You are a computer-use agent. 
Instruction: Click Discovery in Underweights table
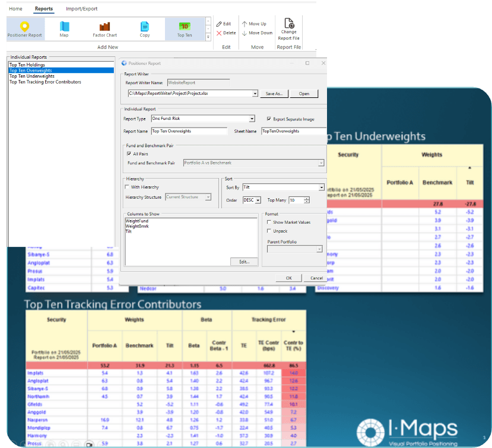328,288
